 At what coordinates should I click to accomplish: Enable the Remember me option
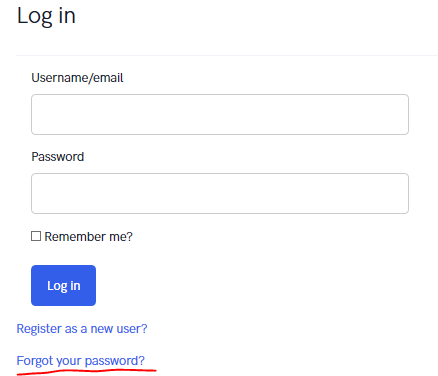[36, 236]
